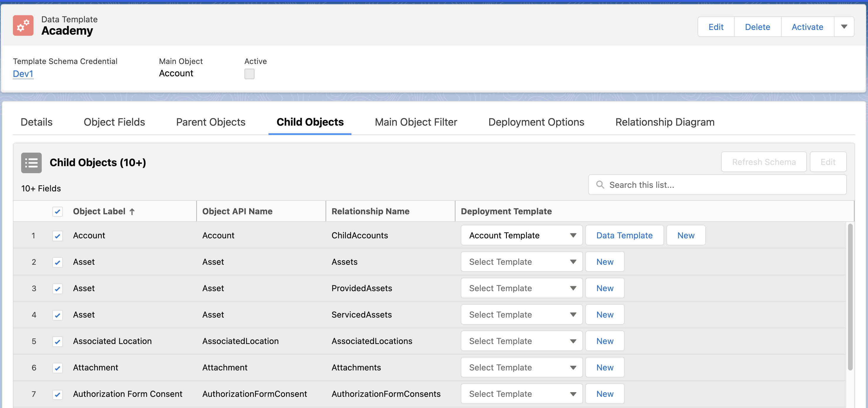
Task: Expand Select Template for Assets relationship
Action: [x=521, y=262]
